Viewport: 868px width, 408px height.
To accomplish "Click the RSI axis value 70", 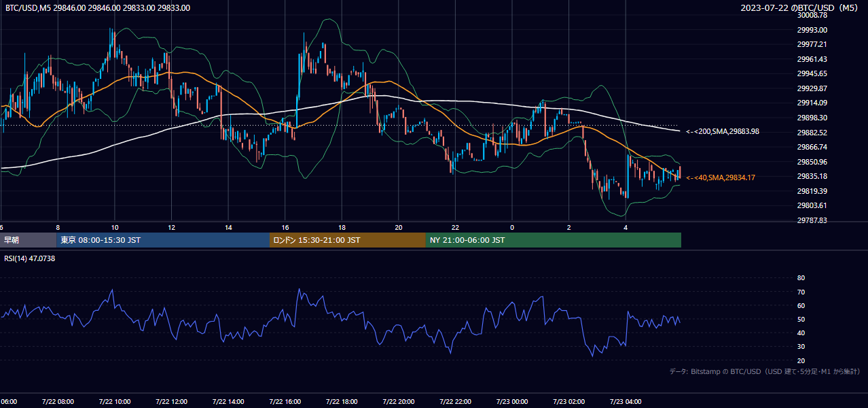I will [801, 292].
